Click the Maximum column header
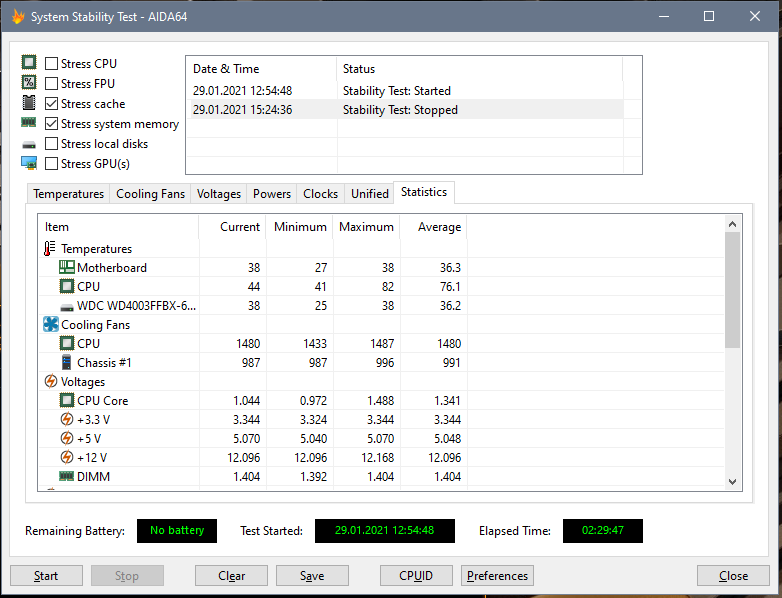782x598 pixels. point(366,227)
